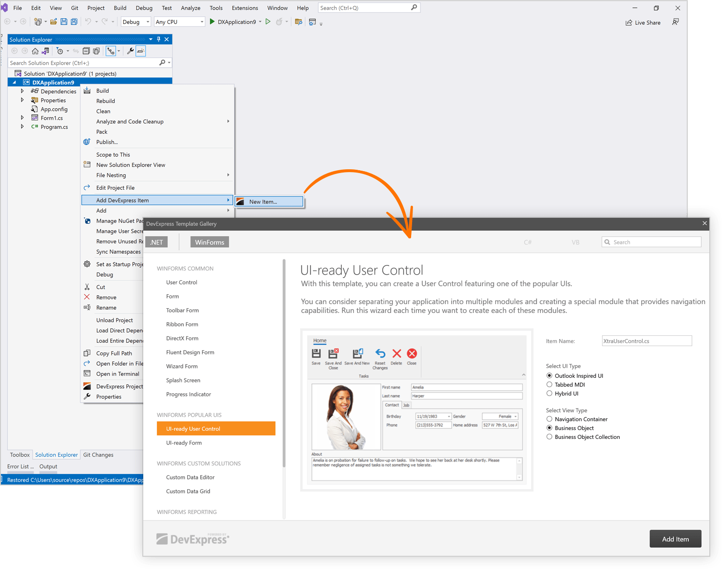The height and width of the screenshot is (569, 728).
Task: Click the Home icon in Solution Explorer toolbar
Action: click(35, 51)
